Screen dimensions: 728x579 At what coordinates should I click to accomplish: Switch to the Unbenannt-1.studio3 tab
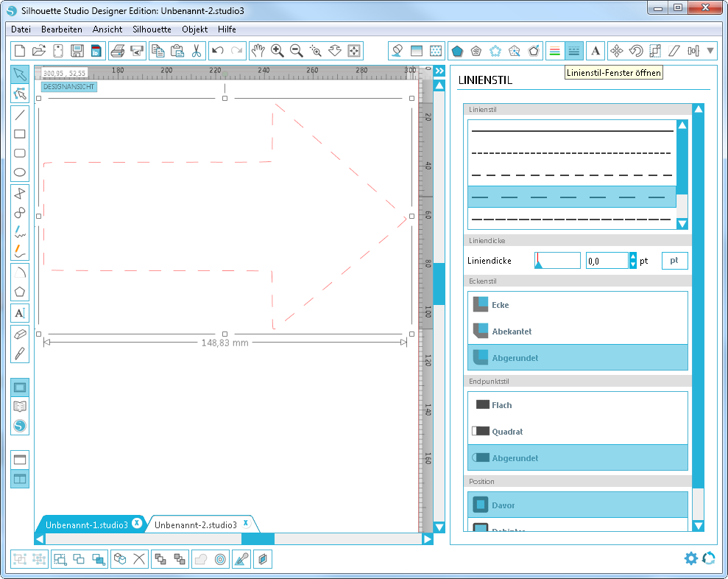point(86,524)
